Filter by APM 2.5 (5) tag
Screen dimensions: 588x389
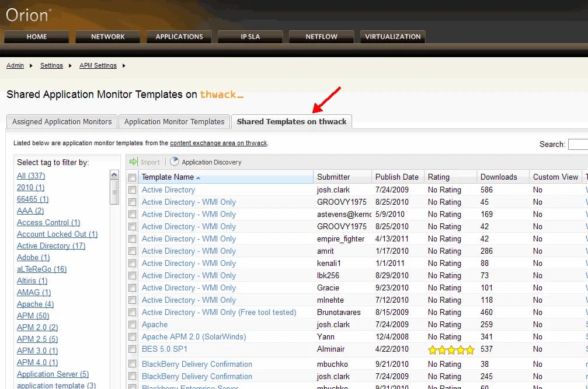(x=37, y=339)
